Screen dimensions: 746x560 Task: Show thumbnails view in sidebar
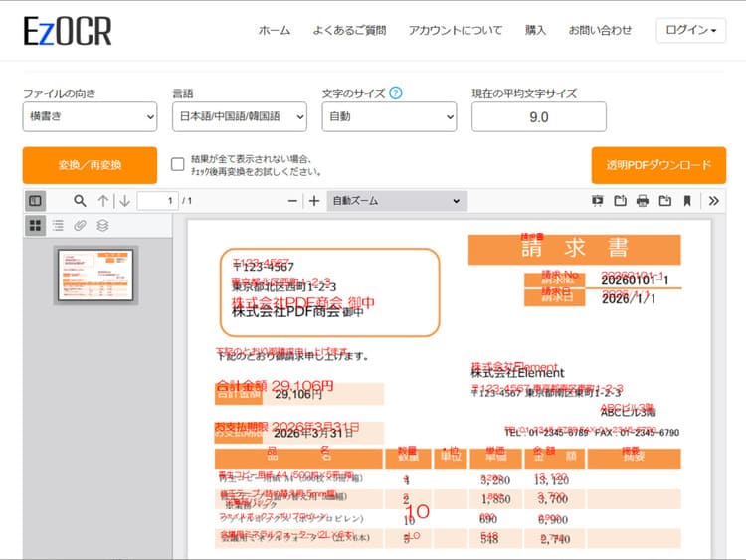click(35, 225)
